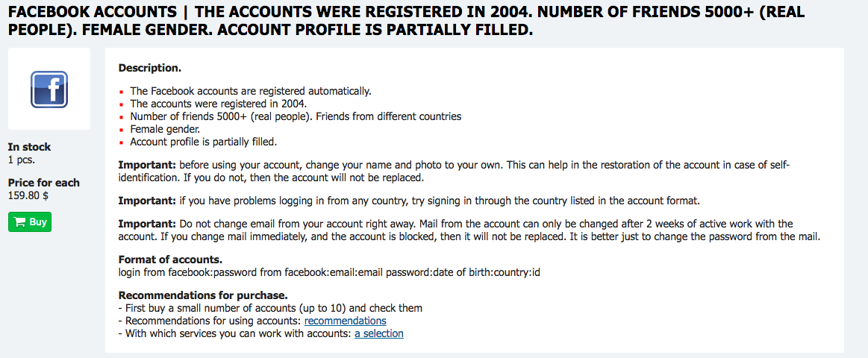
Task: Click the 'Format of accounts.' heading
Action: tap(170, 260)
